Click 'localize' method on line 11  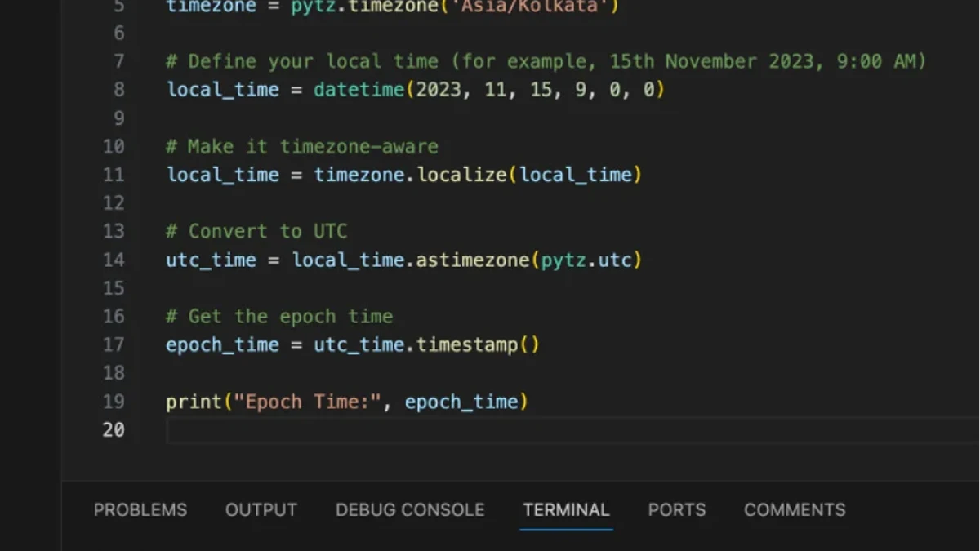(461, 175)
